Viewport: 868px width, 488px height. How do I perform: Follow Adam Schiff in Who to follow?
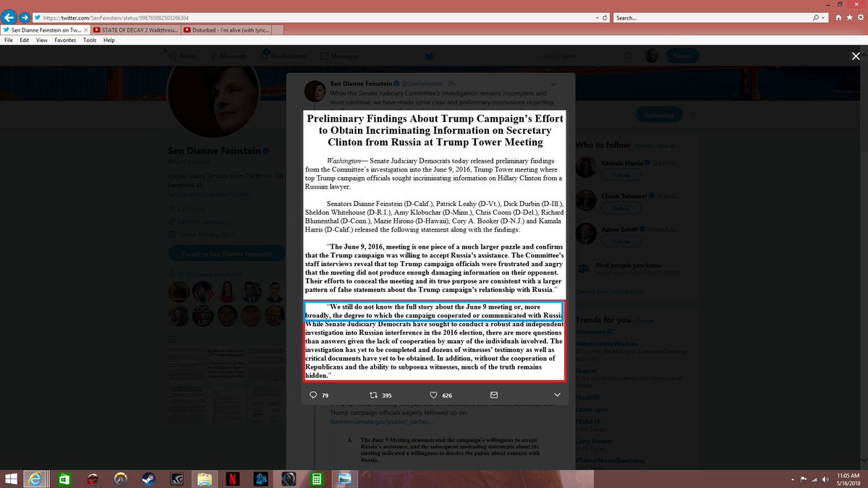tap(621, 241)
